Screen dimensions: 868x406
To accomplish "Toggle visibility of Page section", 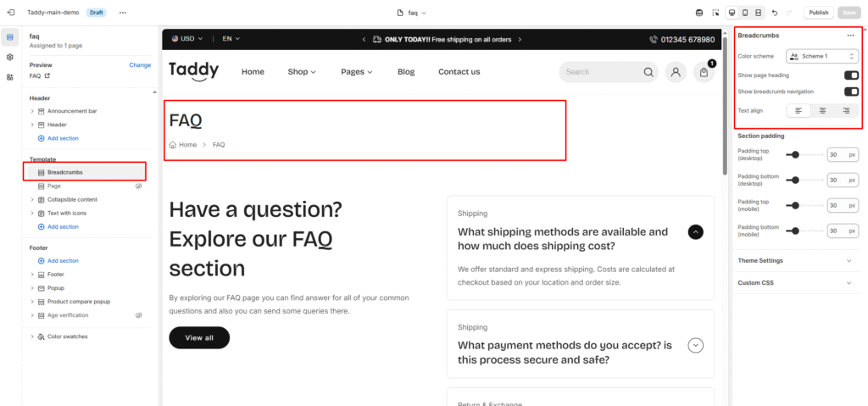I will [139, 186].
